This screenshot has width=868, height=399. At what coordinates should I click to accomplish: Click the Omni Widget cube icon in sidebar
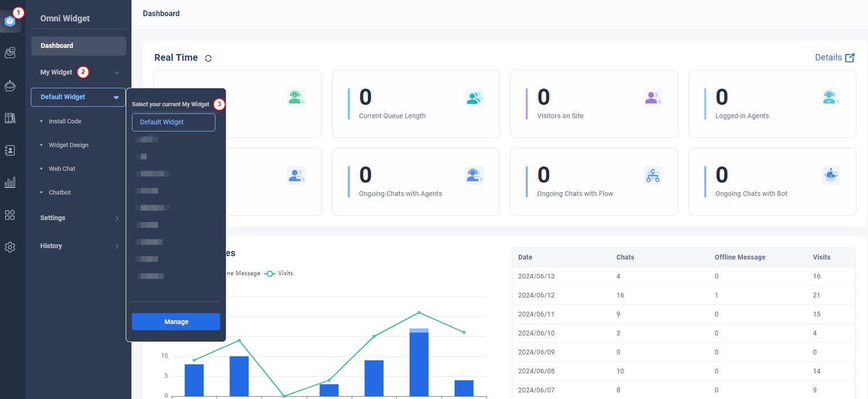pyautogui.click(x=10, y=21)
